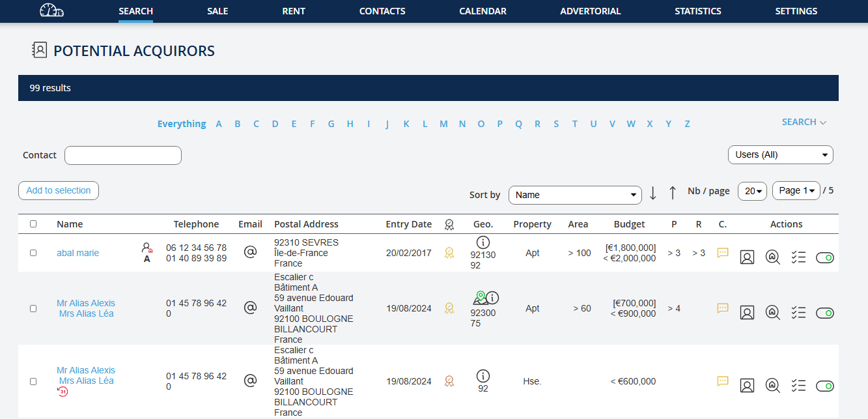The image size is (868, 419).
Task: Click sort descending down arrow
Action: (x=653, y=194)
